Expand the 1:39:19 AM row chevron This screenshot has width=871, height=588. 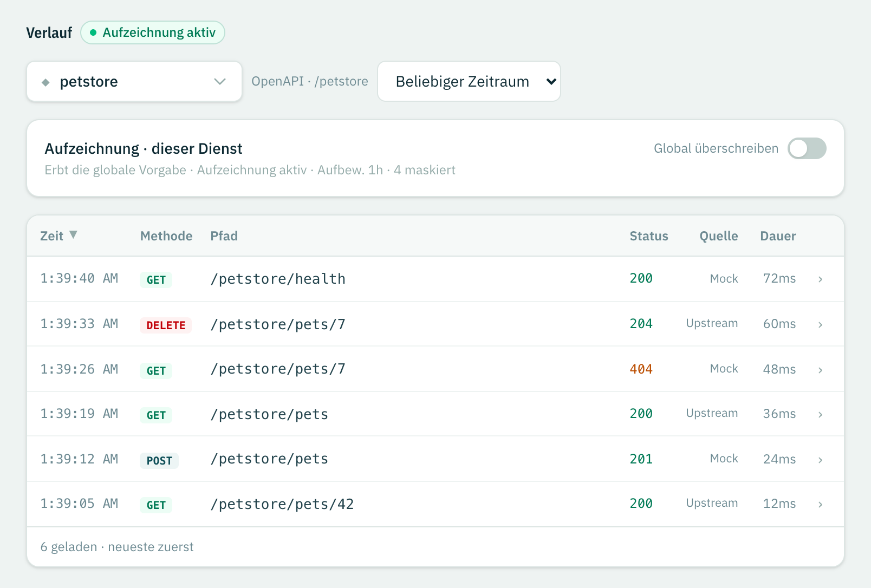(x=821, y=414)
